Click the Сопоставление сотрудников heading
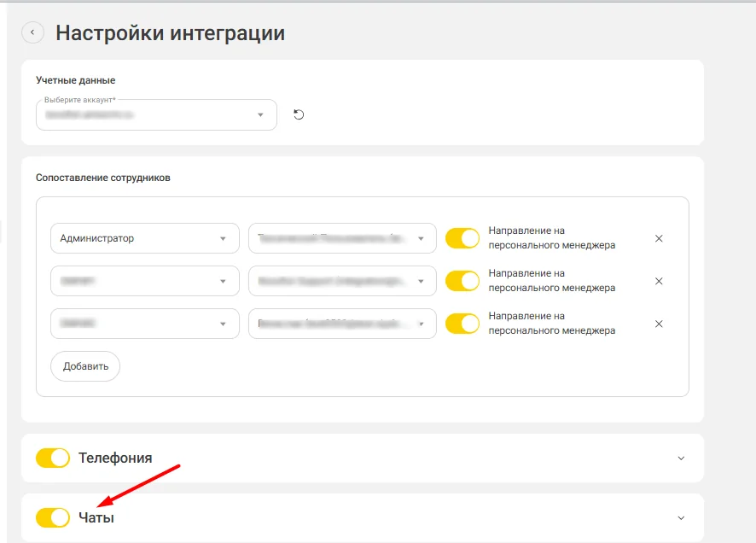Screen dimensions: 756x543 (x=103, y=178)
